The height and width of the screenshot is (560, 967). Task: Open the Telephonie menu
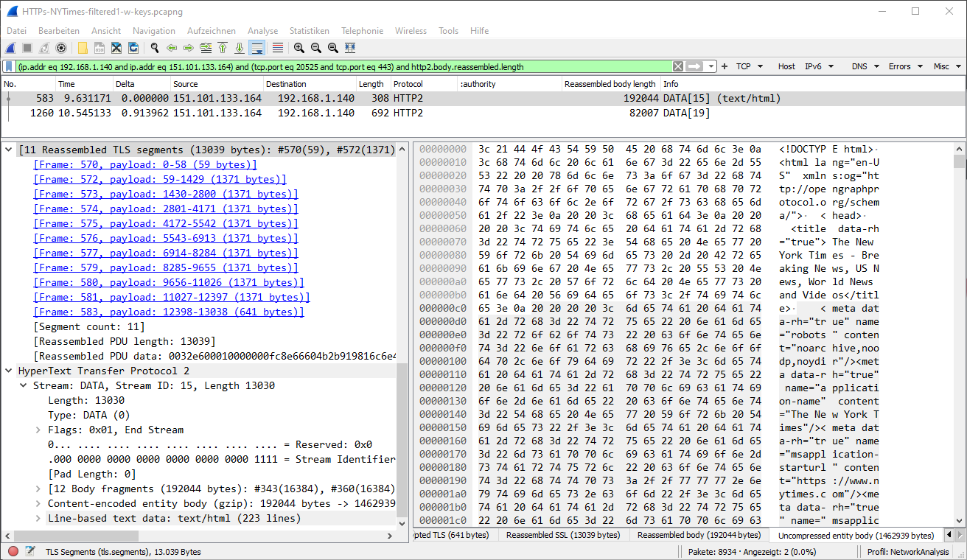tap(362, 31)
